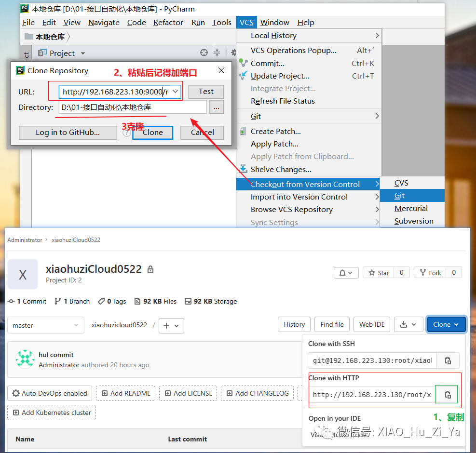Click the Add README button

[x=126, y=393]
